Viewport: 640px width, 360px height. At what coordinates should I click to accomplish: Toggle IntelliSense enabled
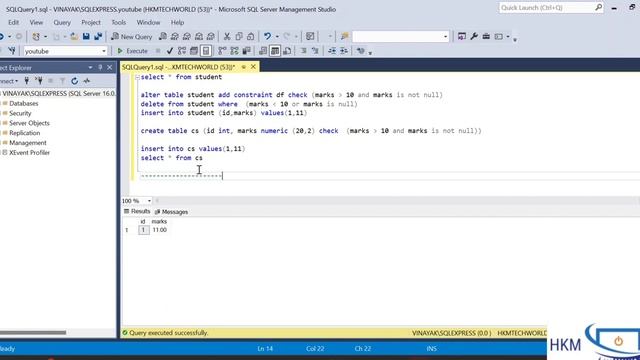click(x=206, y=51)
